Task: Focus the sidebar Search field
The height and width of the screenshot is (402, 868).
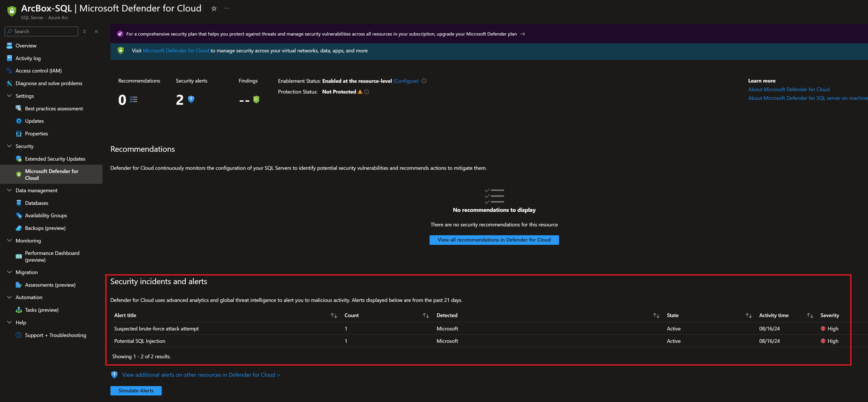Action: click(41, 31)
